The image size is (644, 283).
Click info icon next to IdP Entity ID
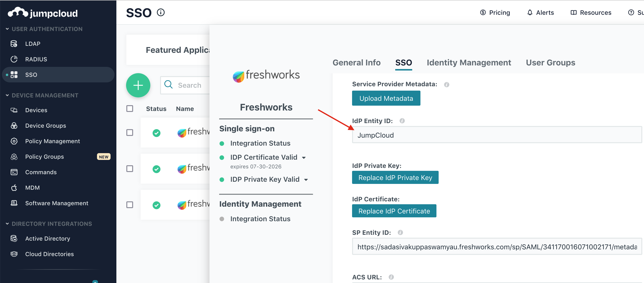coord(402,121)
